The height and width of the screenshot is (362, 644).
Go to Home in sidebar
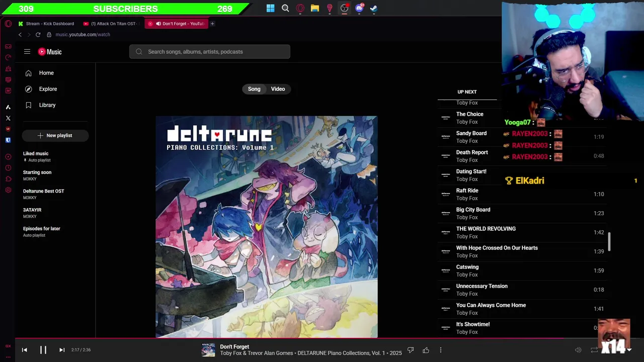click(x=55, y=73)
